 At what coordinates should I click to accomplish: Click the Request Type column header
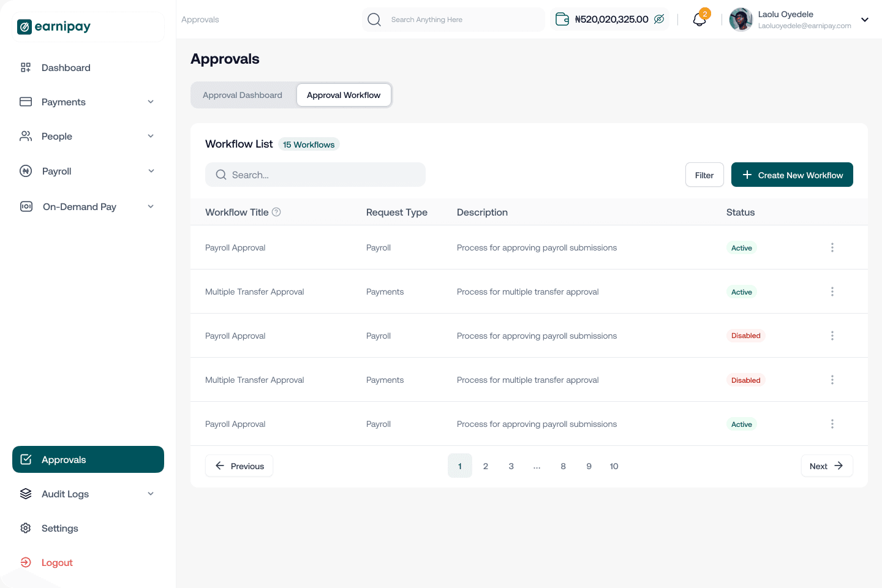tap(397, 212)
